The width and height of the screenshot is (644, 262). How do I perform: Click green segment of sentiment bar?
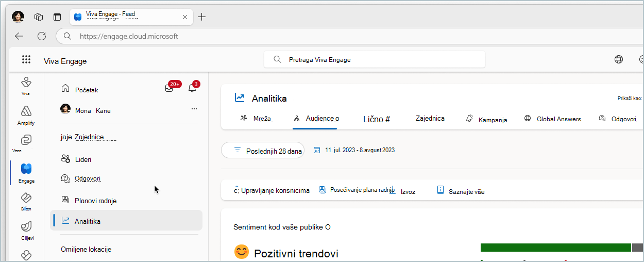pos(555,248)
